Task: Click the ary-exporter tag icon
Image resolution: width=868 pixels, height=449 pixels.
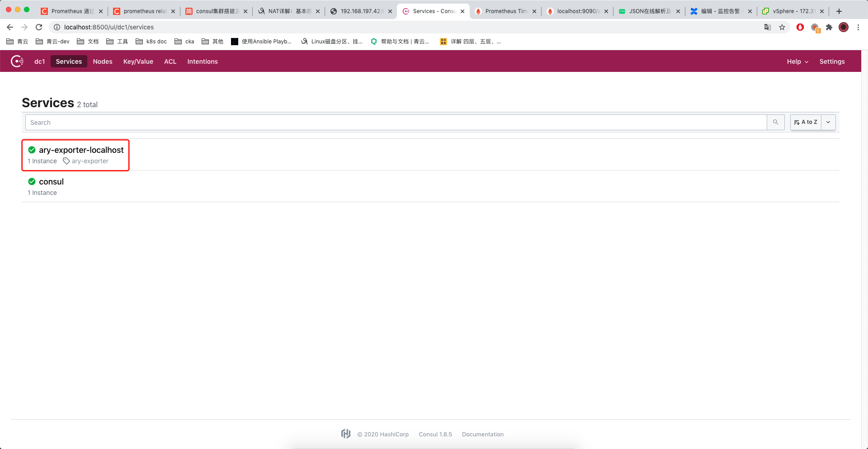Action: click(x=67, y=161)
